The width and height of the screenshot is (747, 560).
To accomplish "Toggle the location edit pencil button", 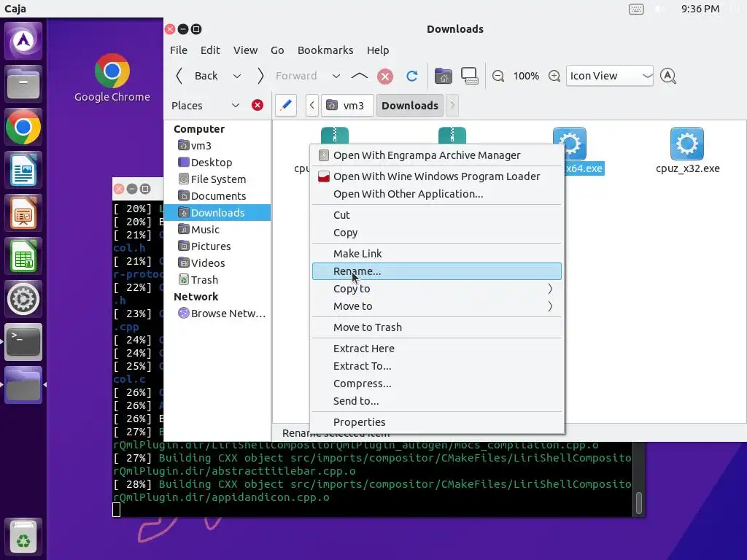I will coord(286,105).
